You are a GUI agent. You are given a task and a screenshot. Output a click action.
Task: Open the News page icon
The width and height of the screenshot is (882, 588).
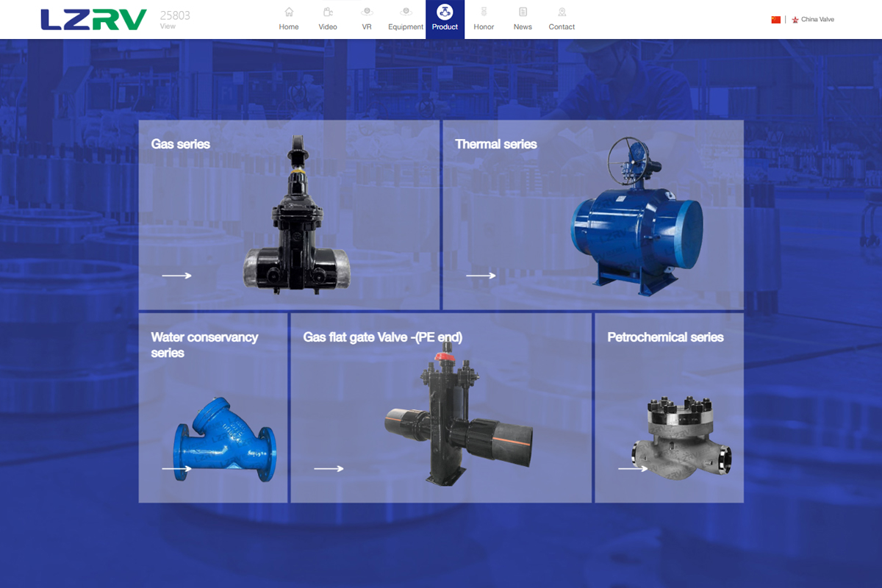[x=523, y=12]
